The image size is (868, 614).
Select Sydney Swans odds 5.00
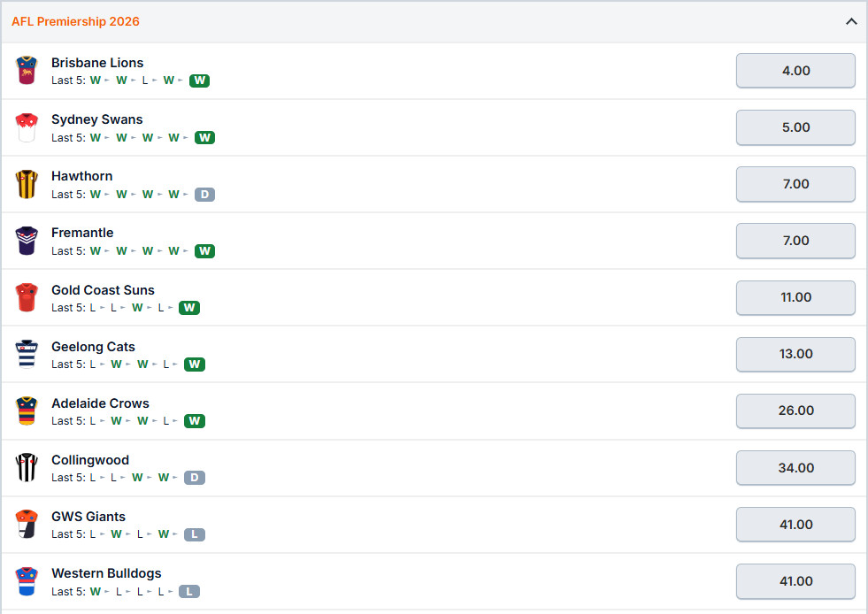[795, 127]
